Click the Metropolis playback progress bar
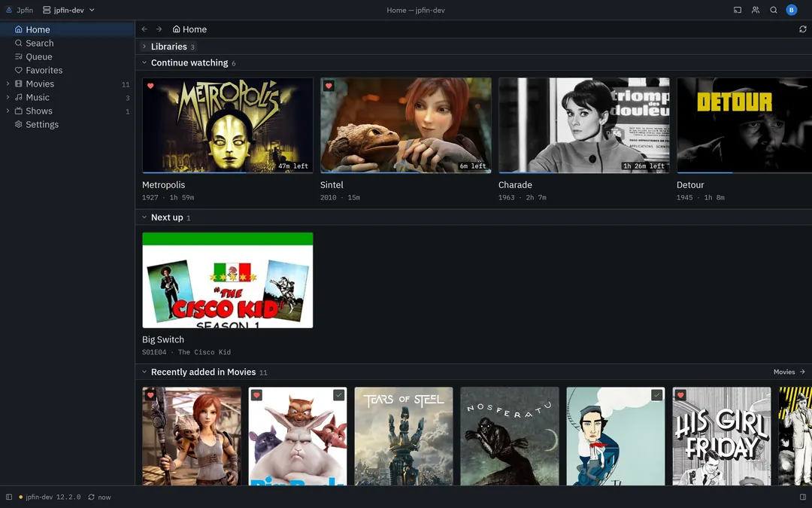 tap(228, 172)
